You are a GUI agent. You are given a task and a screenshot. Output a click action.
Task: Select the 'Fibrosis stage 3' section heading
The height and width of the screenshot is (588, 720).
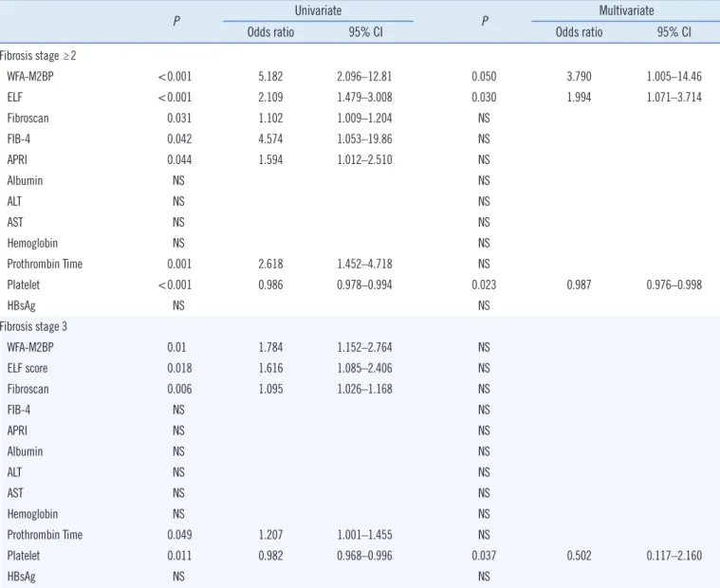[33, 326]
